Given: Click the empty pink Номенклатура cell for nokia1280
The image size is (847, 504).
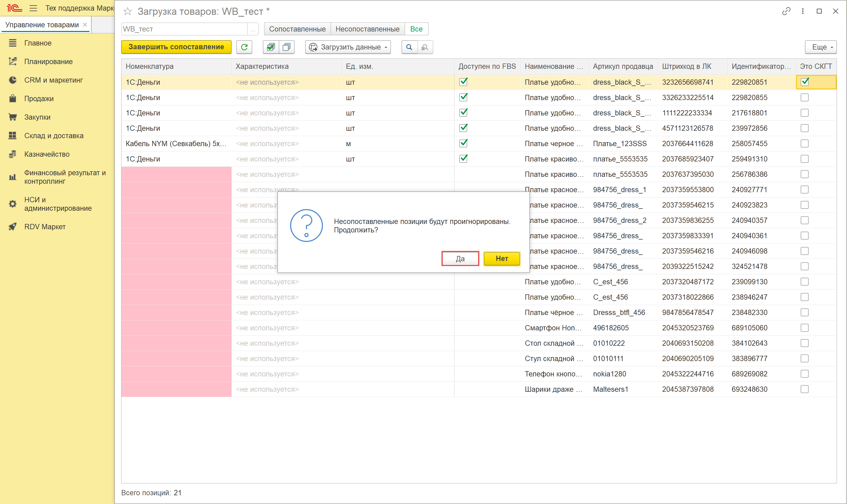Looking at the screenshot, I should tap(176, 374).
